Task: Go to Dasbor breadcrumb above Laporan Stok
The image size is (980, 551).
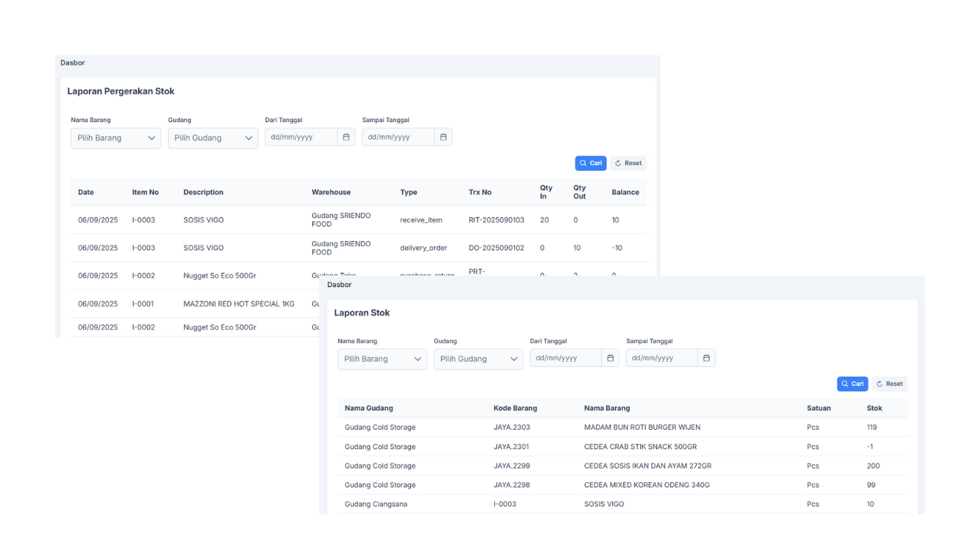Action: 339,285
